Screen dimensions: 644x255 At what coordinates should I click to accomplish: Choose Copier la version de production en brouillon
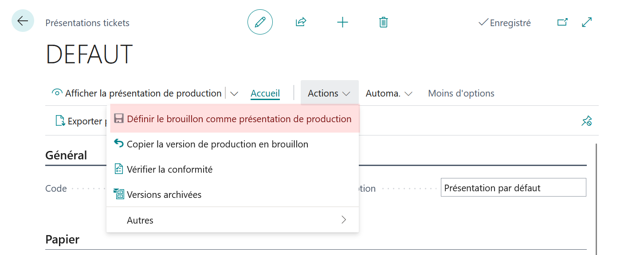(x=233, y=144)
